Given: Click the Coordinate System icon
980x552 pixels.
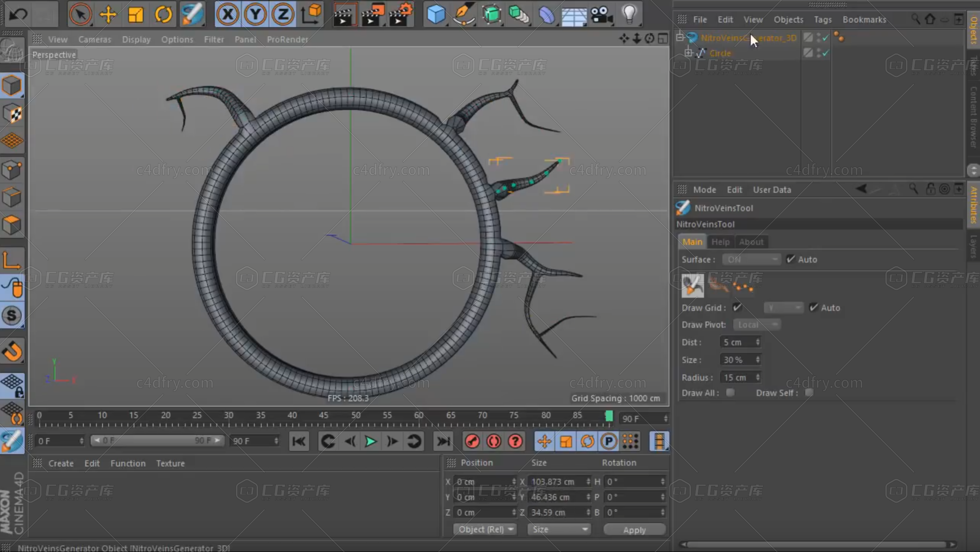Looking at the screenshot, I should tap(311, 14).
